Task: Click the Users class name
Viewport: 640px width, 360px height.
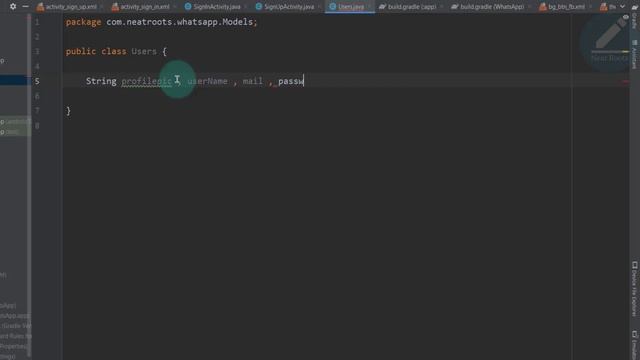Action: pyautogui.click(x=144, y=51)
